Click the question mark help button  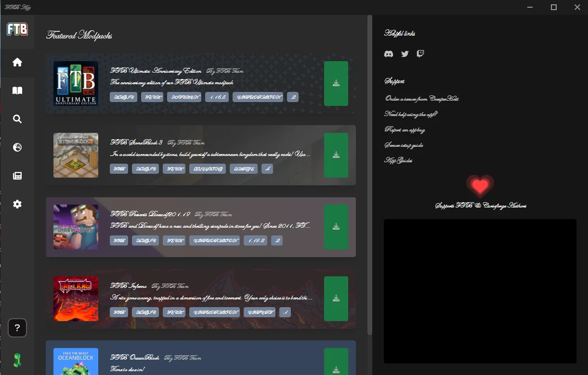[17, 328]
